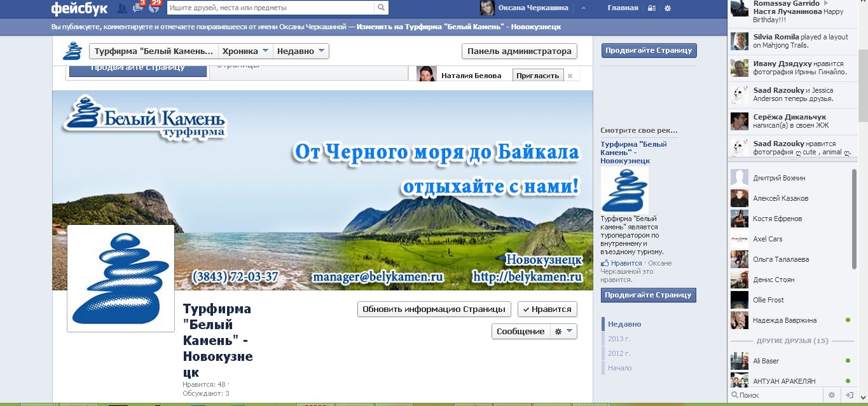This screenshot has height=406, width=868.
Task: Open chat with Алексей Казаков
Action: tap(792, 198)
